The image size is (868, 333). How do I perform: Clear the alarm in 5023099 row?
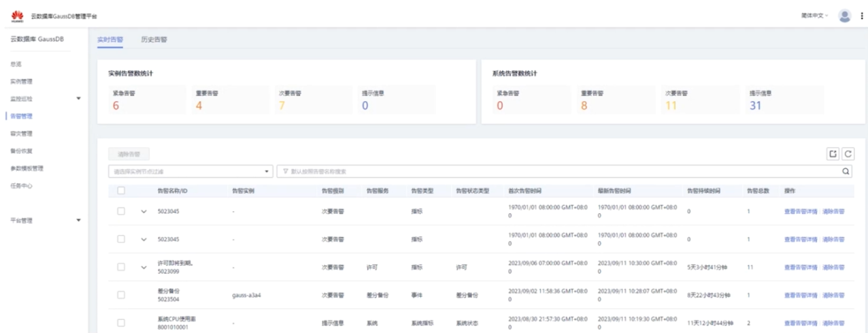[833, 268]
